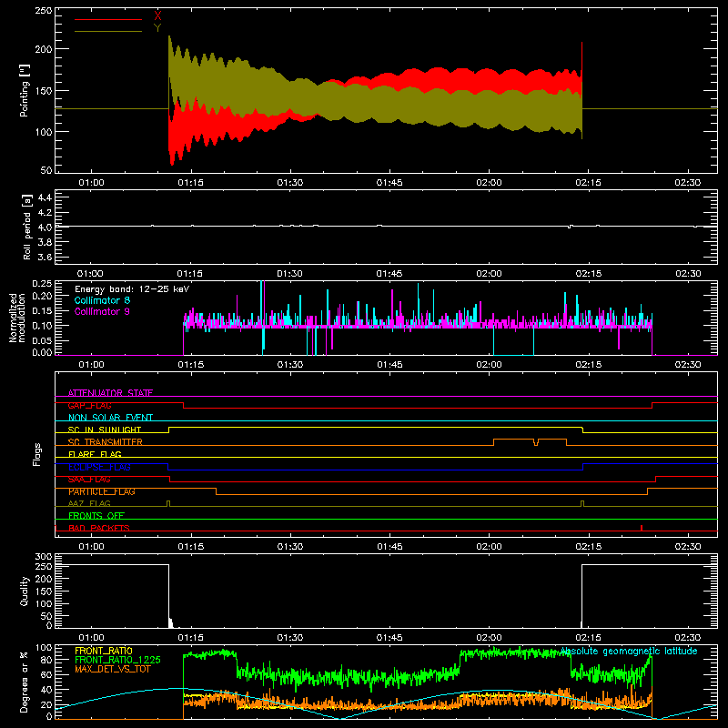Click the red BAD_PACKETS spike near 02:23
Image resolution: width=728 pixels, height=728 pixels.
click(642, 528)
